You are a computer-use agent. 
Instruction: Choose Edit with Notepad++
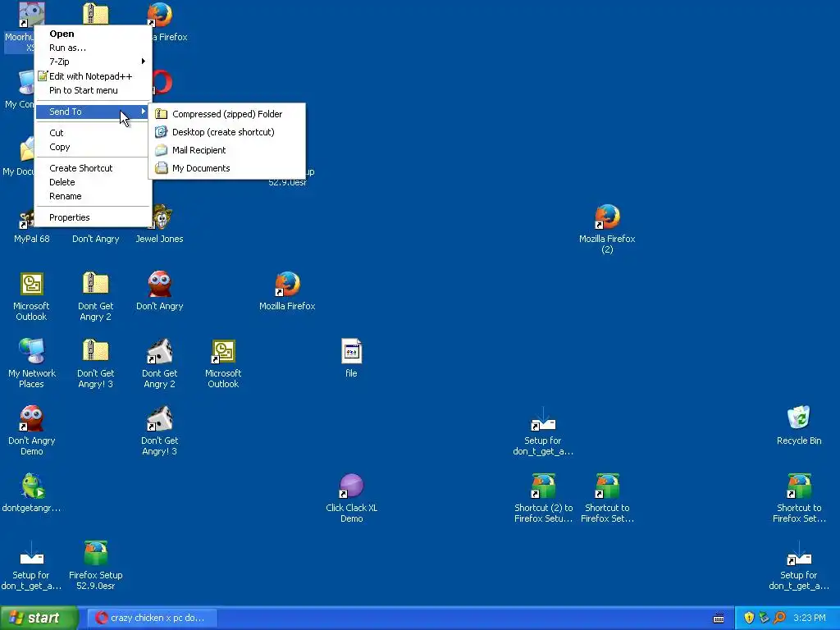[x=94, y=76]
